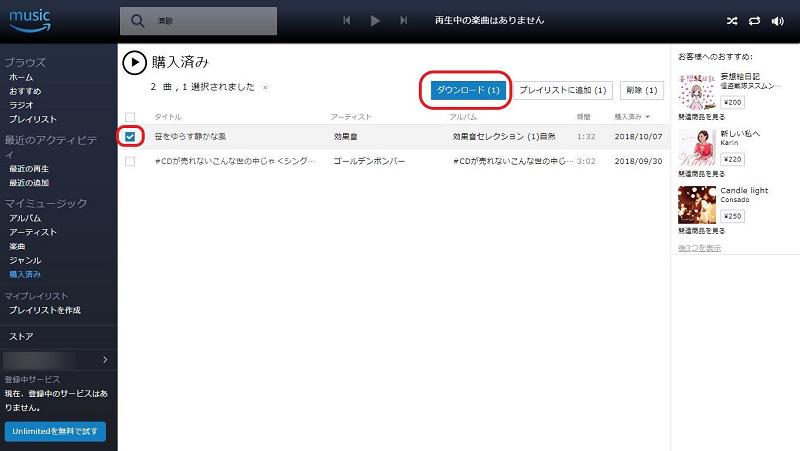
Task: Open artist ゴールデンボンバー
Action: click(369, 161)
